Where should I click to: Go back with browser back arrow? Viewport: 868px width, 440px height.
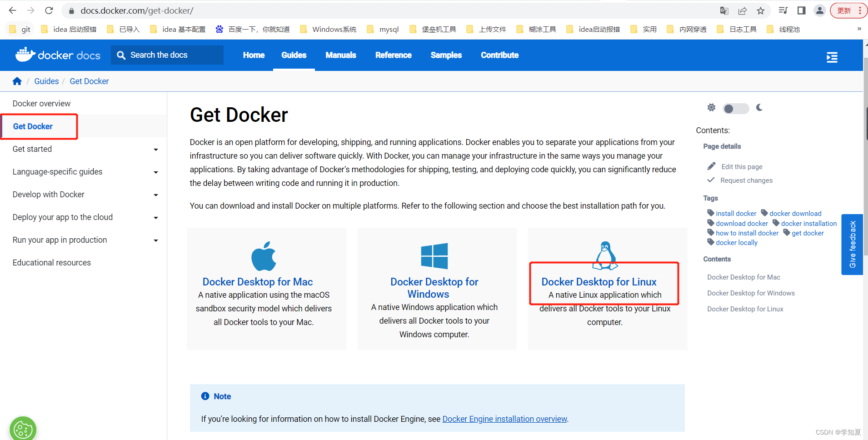12,10
